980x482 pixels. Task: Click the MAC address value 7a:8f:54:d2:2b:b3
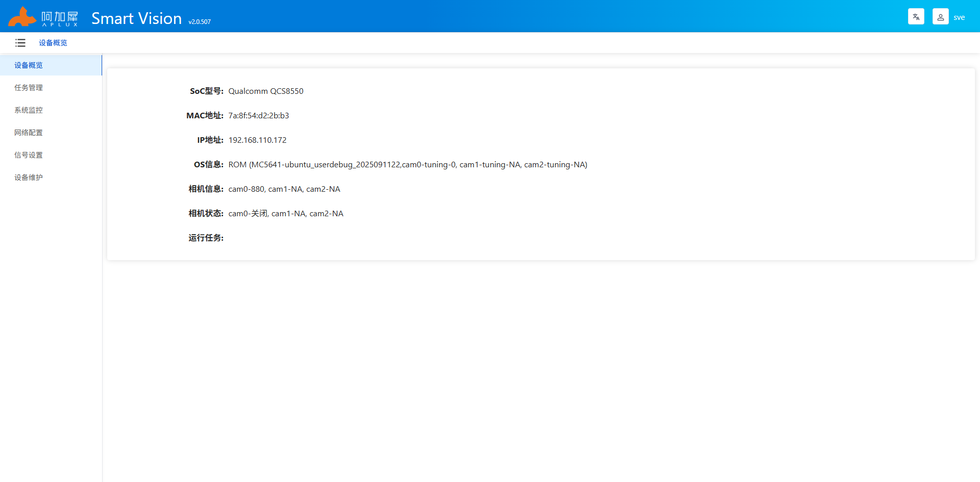[x=259, y=116]
